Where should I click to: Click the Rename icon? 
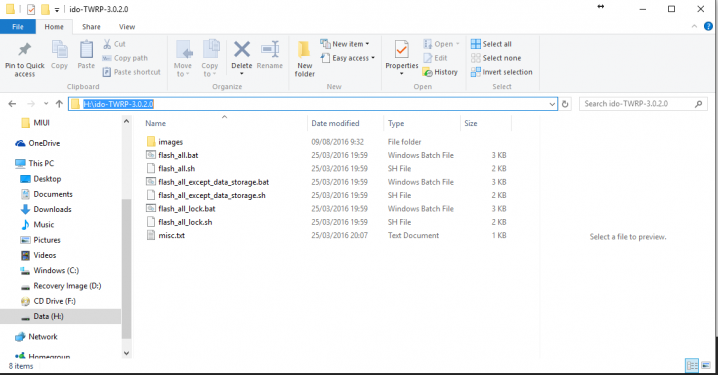[x=270, y=49]
